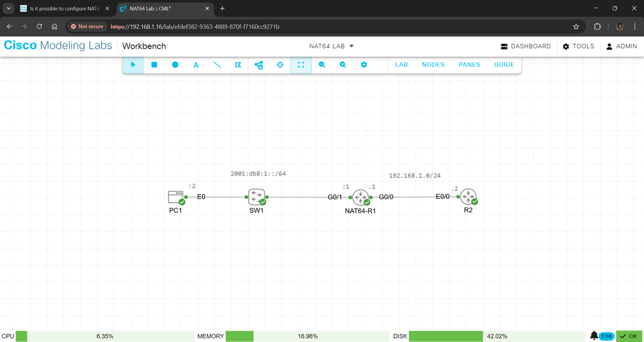Go to the DASHBOARD
Viewport: 644px width, 342px height.
525,46
